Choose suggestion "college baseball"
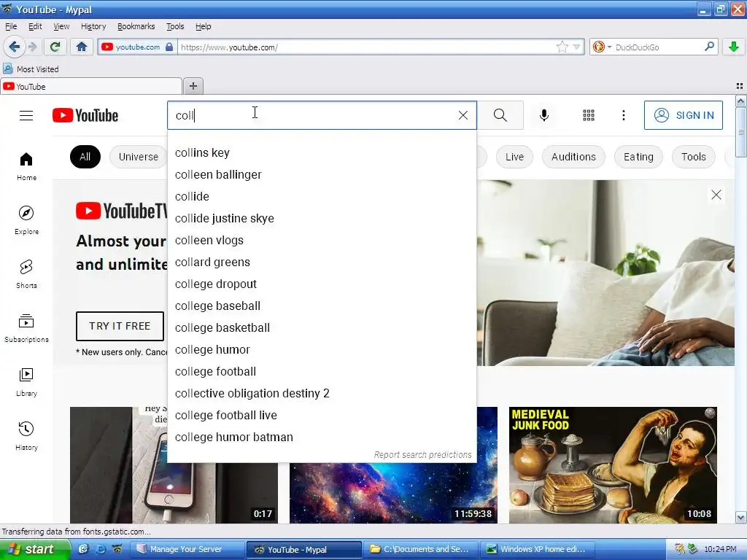The height and width of the screenshot is (560, 747). [322, 306]
